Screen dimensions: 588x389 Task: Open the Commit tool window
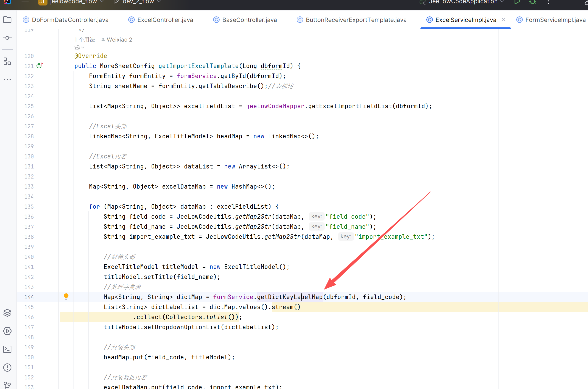[x=7, y=38]
